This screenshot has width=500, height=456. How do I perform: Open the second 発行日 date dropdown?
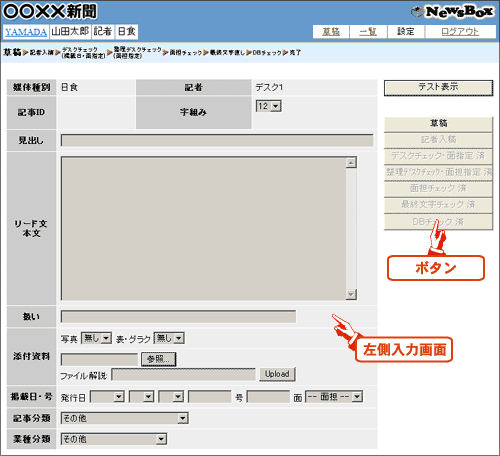141,397
